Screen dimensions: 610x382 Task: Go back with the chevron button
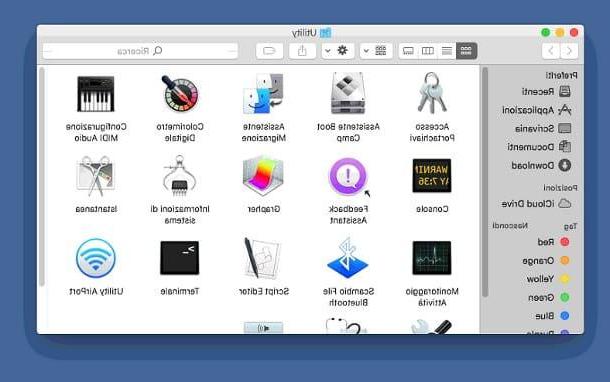point(569,51)
